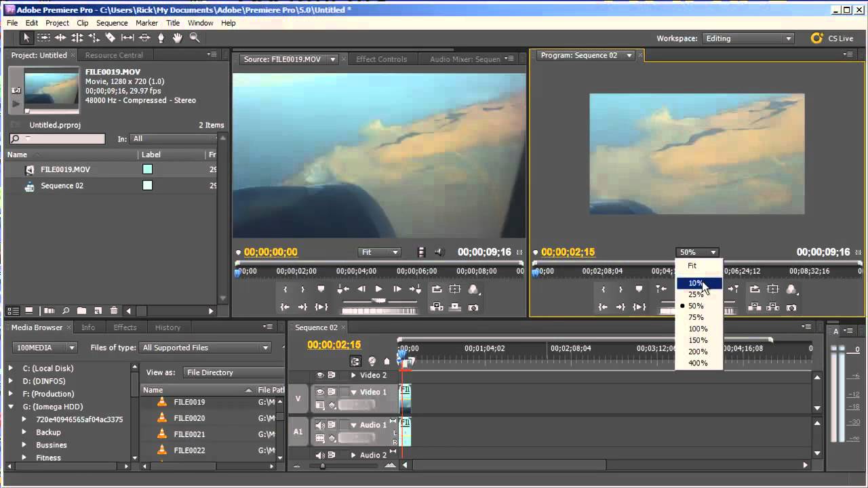Toggle the A1 source track indicator

(x=298, y=431)
